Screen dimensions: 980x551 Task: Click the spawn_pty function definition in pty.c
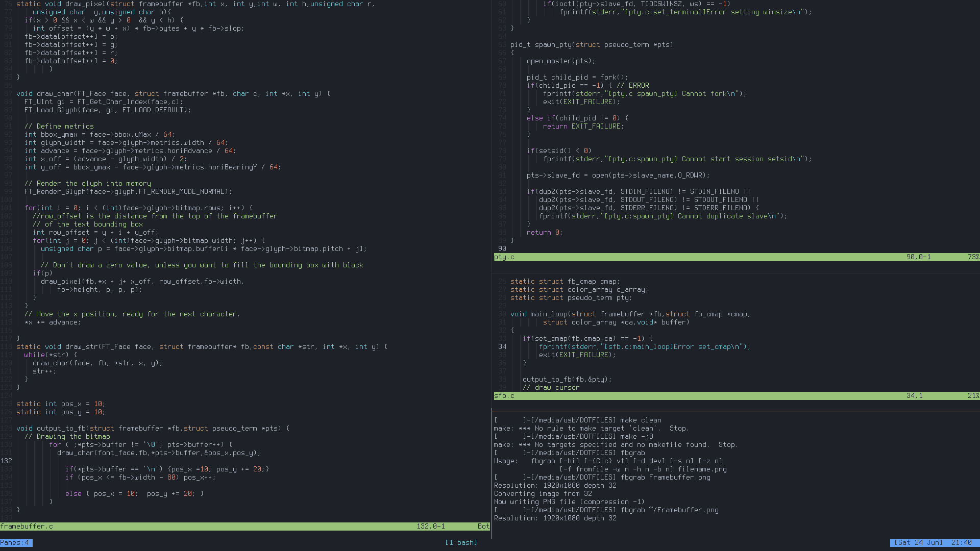point(552,44)
